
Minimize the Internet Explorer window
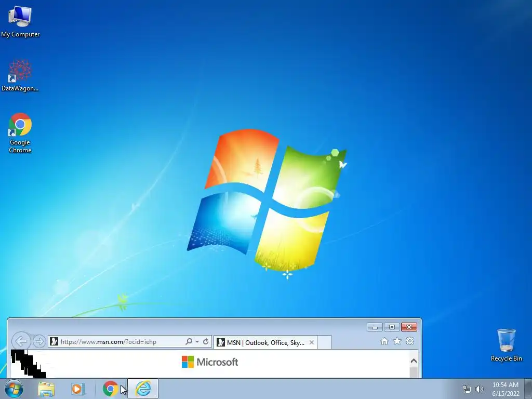tap(375, 327)
